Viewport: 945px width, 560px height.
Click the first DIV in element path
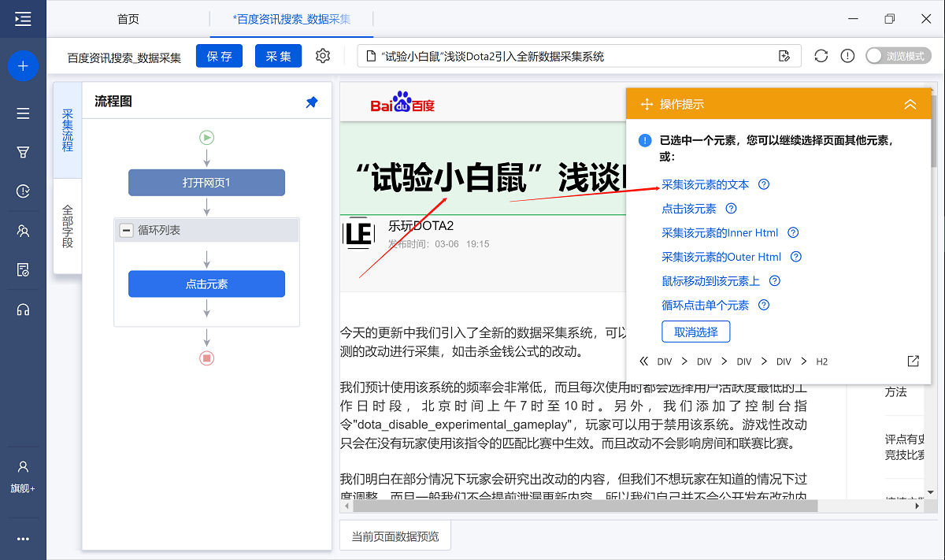(x=665, y=362)
